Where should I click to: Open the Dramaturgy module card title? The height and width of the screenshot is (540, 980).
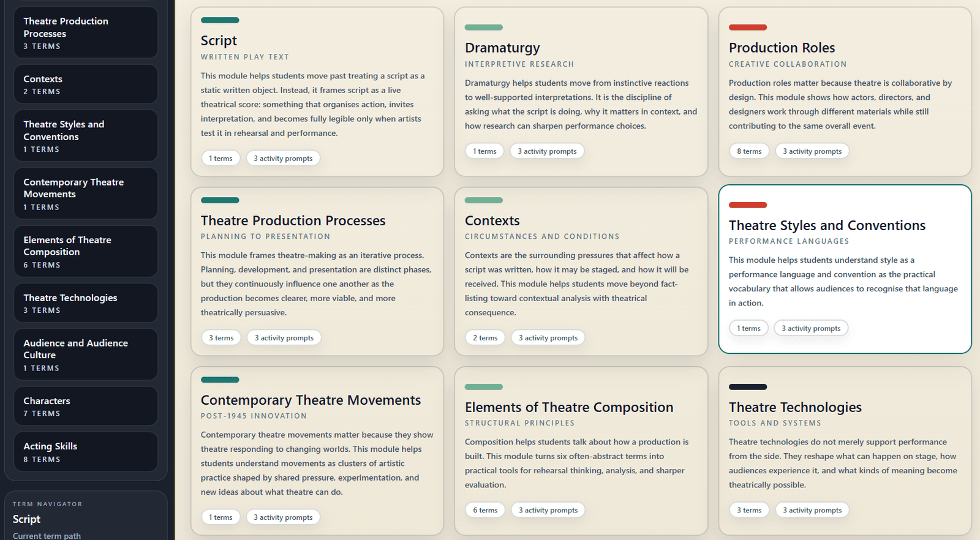tap(502, 48)
